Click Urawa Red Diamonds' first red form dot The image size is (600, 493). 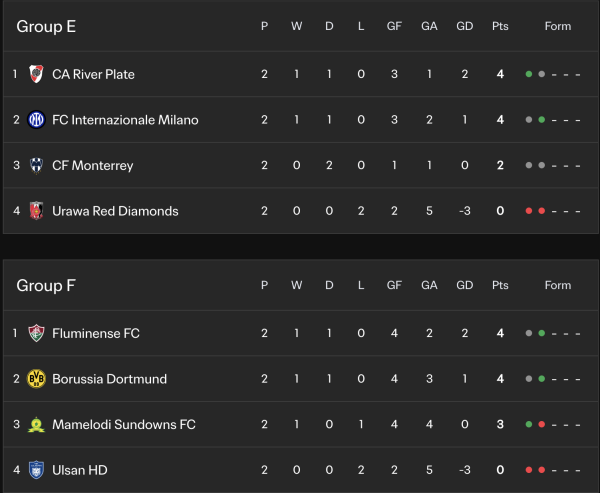528,211
